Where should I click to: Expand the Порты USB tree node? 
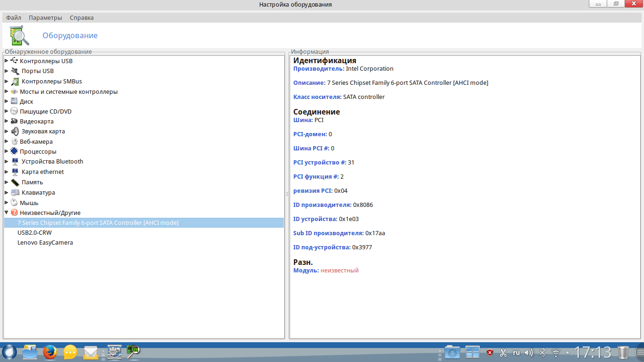[x=7, y=71]
